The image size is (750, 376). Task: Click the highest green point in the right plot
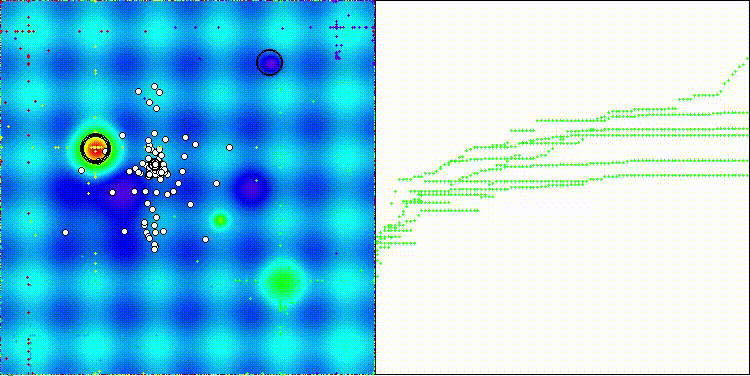[x=747, y=58]
